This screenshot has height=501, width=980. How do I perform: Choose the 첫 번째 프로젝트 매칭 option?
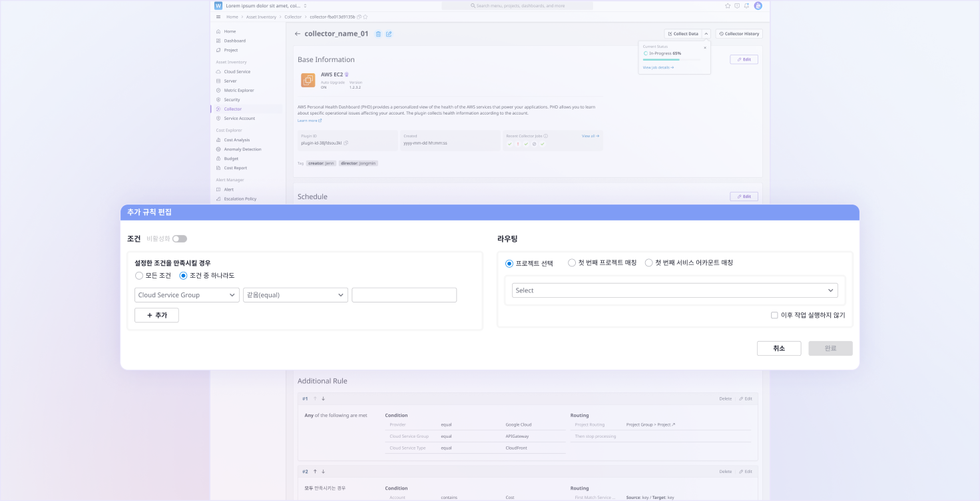[x=572, y=263]
